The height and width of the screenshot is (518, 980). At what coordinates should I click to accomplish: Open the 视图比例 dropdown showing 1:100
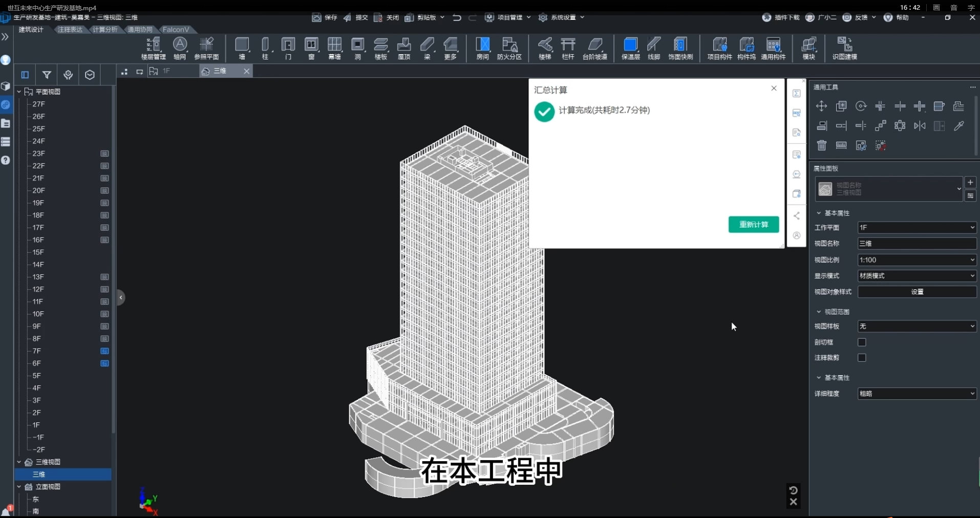tap(916, 260)
